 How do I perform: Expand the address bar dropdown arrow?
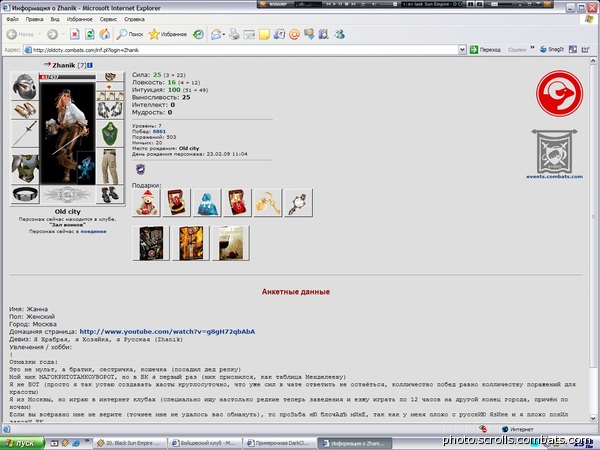(x=462, y=50)
